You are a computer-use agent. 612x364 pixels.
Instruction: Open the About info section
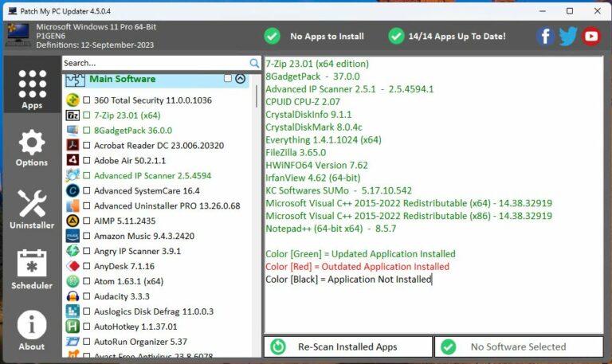32,331
